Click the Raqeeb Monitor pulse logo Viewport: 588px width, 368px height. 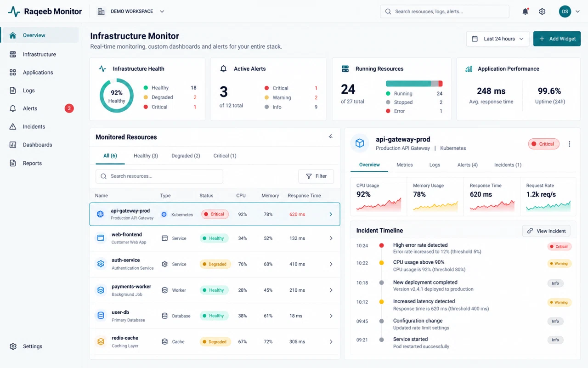(x=14, y=11)
